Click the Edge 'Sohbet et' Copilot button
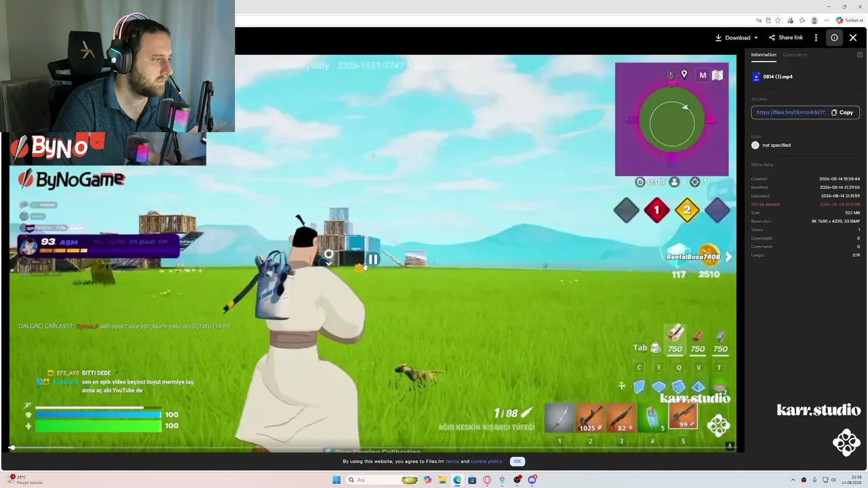 (x=848, y=20)
